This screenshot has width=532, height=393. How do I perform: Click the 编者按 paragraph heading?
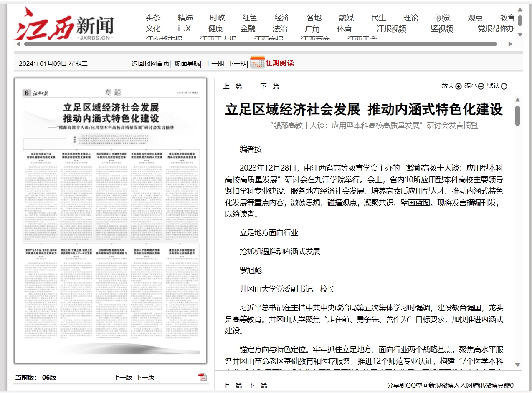click(x=251, y=149)
